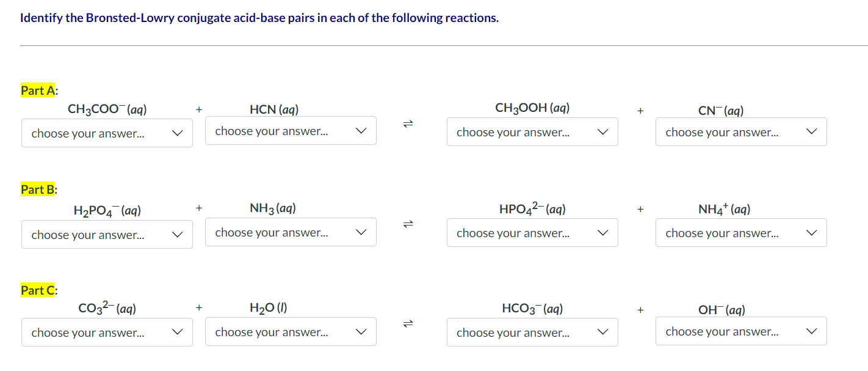Open the dropdown under CO3²⁻ in Part C
Image resolution: width=868 pixels, height=371 pixels.
(107, 332)
